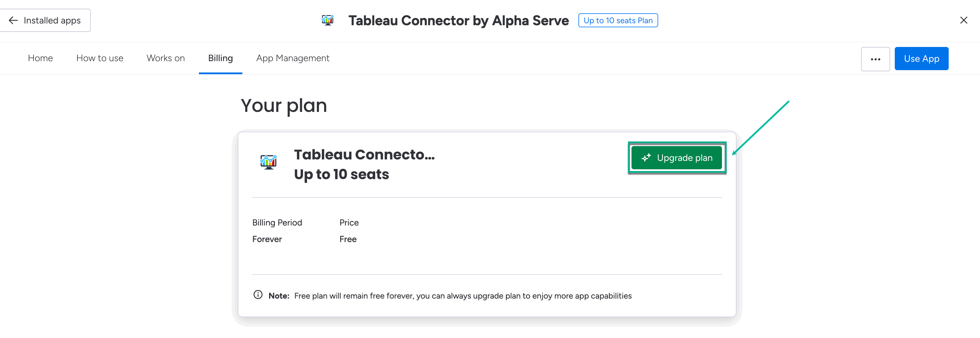Switch to the Home tab
The width and height of the screenshot is (980, 338).
point(40,58)
